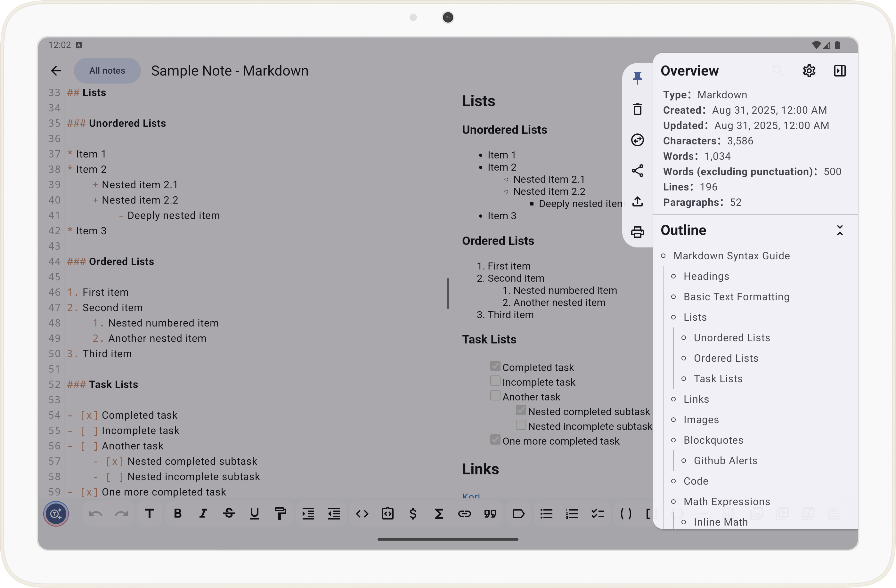Select the highlight paint roller tool
The width and height of the screenshot is (896, 588).
280,513
